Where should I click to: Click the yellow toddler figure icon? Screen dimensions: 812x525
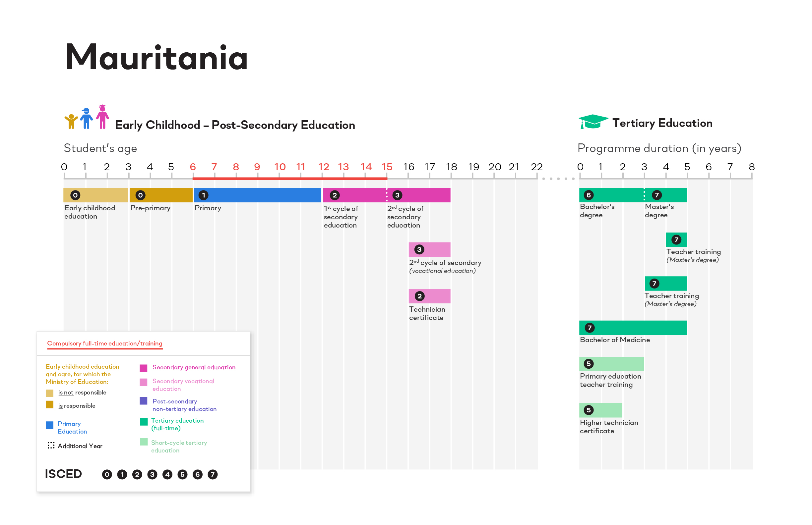[x=71, y=121]
